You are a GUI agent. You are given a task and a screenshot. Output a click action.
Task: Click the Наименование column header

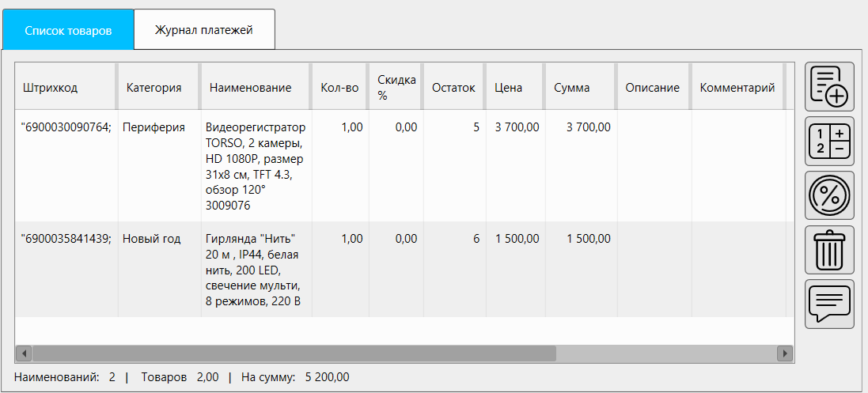click(250, 88)
